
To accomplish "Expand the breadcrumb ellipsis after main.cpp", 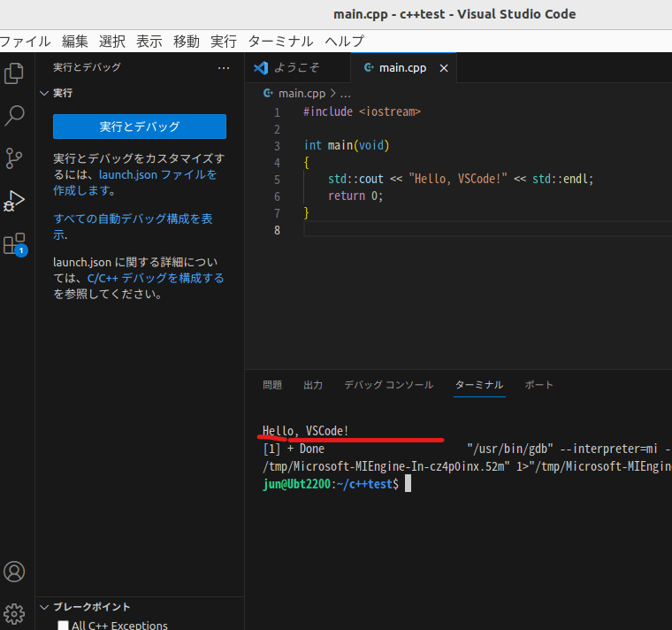I will point(346,94).
